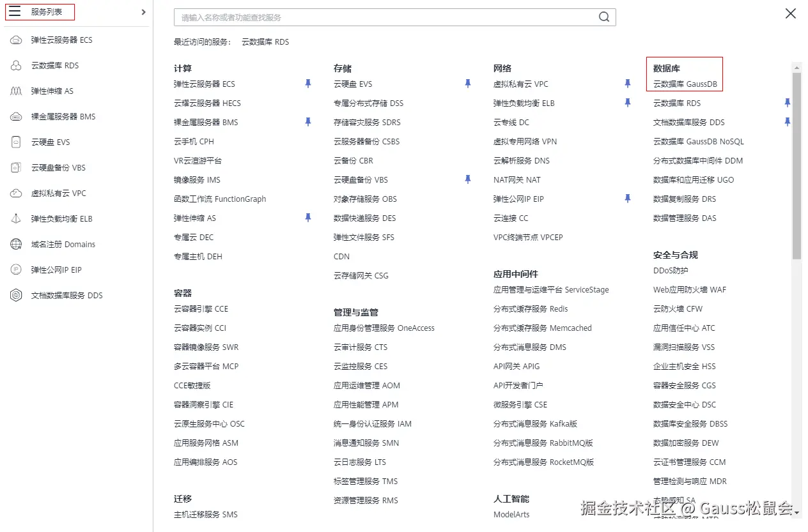Open 弹性云服务器 ECS sidebar icon
808x532 pixels.
pos(17,40)
